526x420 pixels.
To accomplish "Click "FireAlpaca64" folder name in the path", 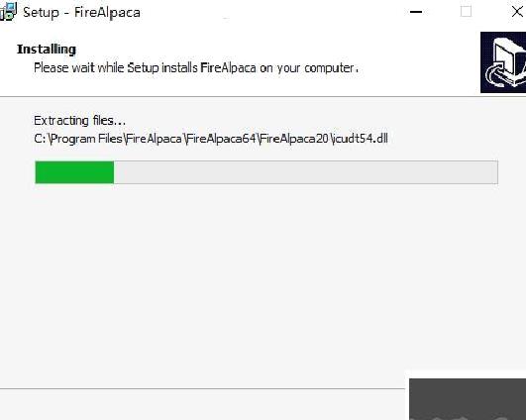I will (221, 139).
